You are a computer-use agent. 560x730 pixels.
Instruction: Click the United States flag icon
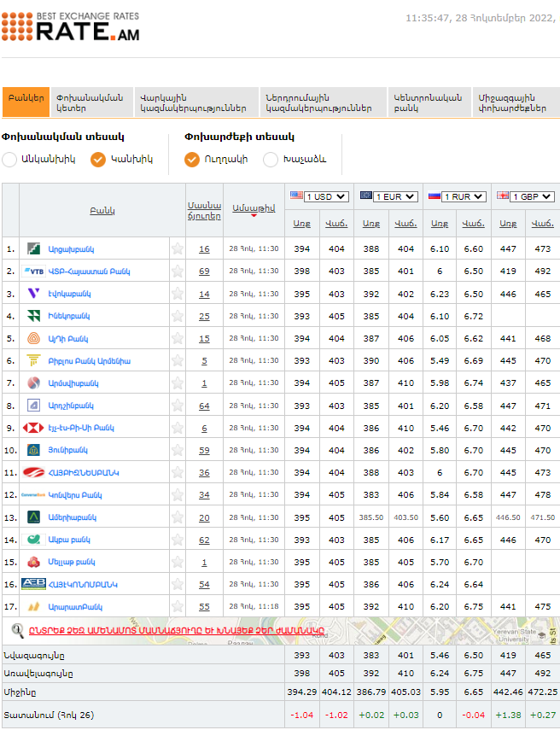point(296,195)
